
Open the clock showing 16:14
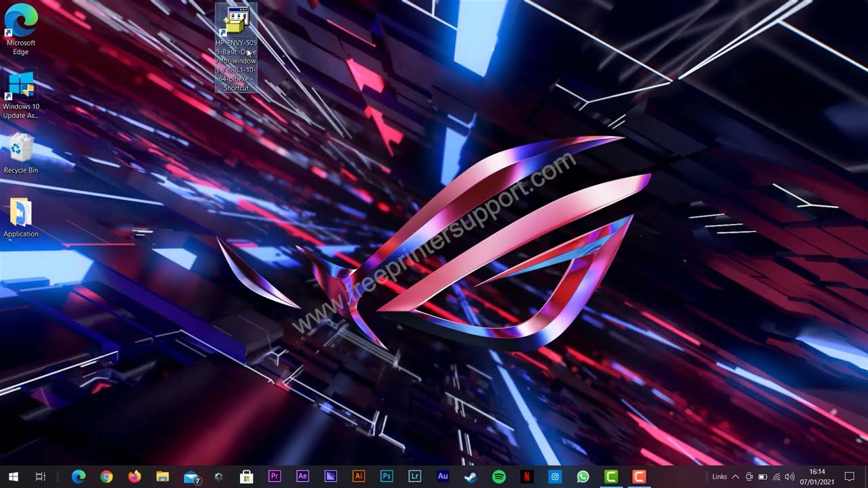[817, 476]
